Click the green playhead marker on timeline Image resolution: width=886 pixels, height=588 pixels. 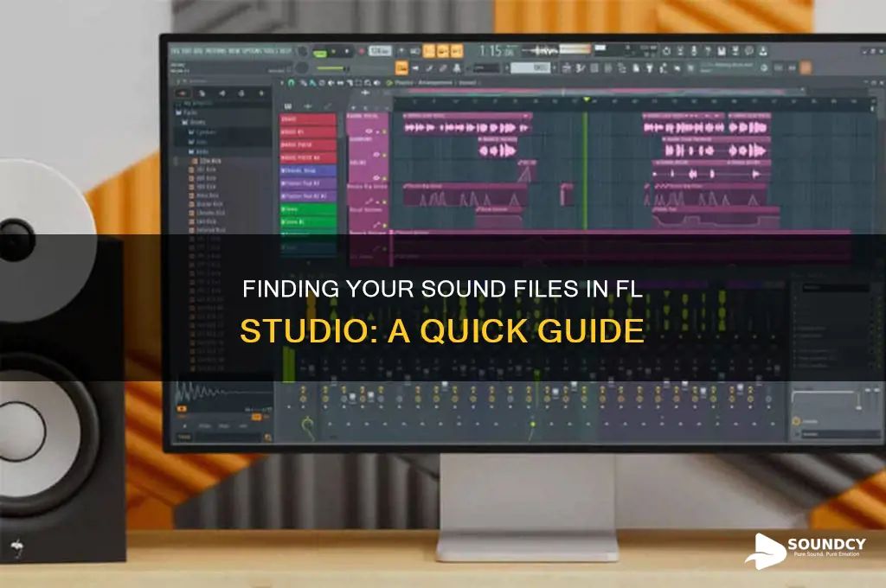[587, 100]
